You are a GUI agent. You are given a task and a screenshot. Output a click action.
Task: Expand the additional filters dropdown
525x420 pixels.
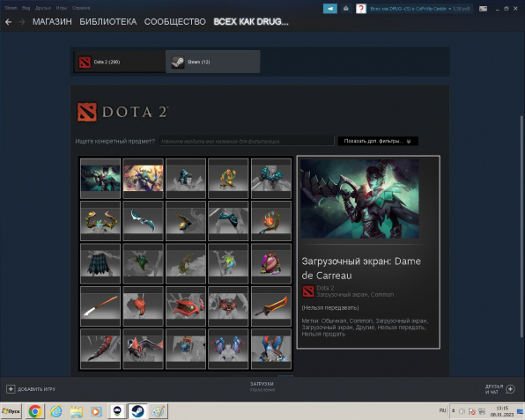coord(378,141)
